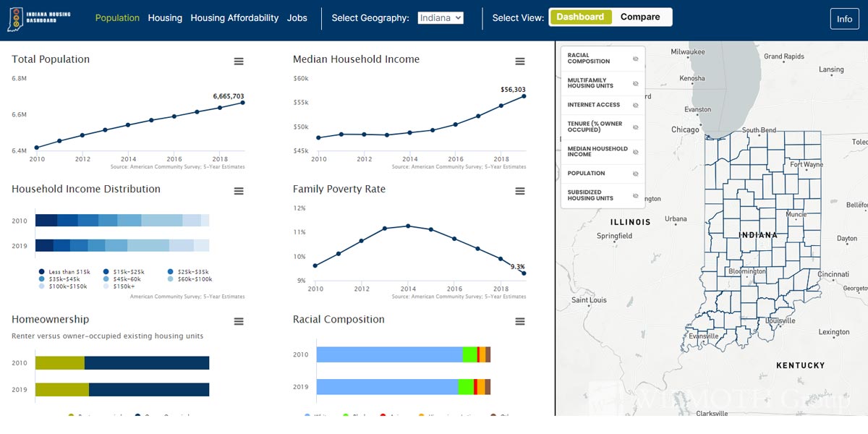Open the Housing Affordability tab

tap(234, 18)
